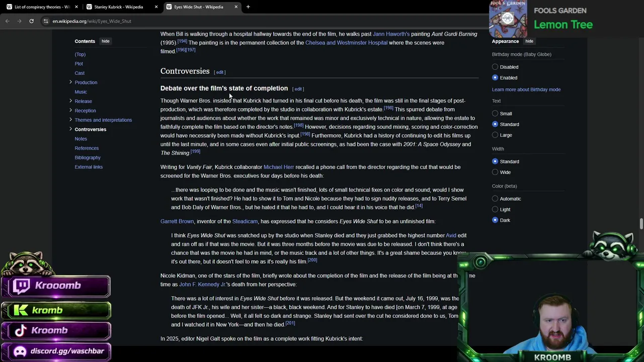Image resolution: width=644 pixels, height=362 pixels.
Task: Open citation 198 after Kubrick's estate
Action: 388,108
